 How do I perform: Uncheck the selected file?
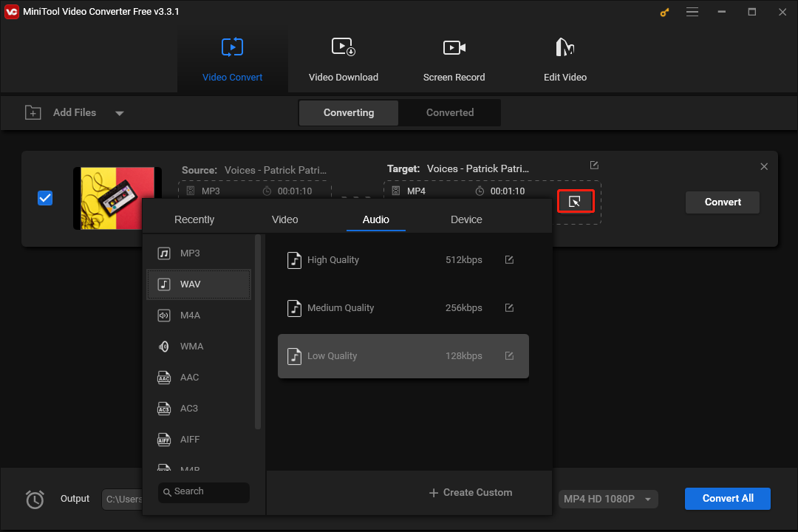45,198
